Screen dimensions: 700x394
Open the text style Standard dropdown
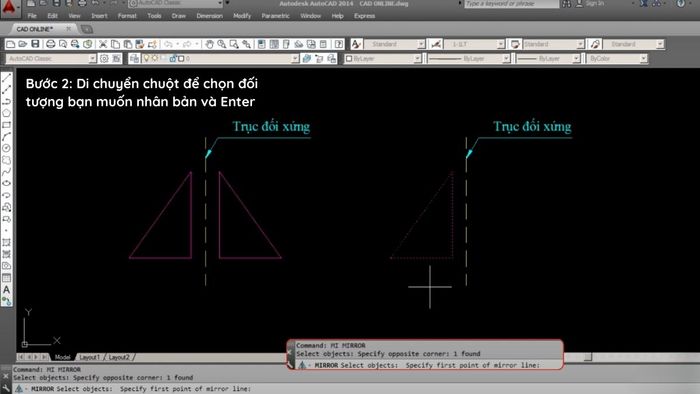(421, 44)
